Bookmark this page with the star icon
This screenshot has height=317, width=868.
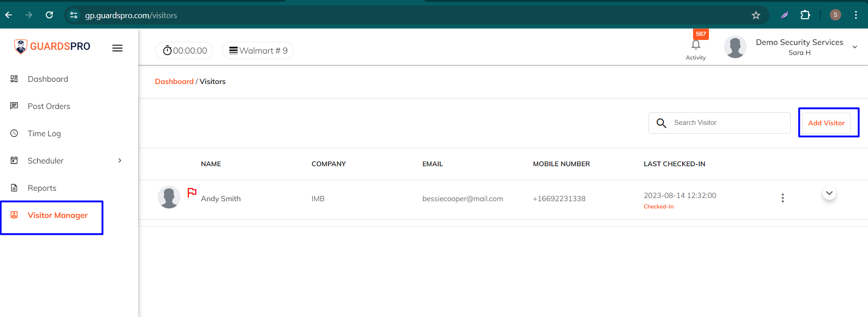click(756, 15)
